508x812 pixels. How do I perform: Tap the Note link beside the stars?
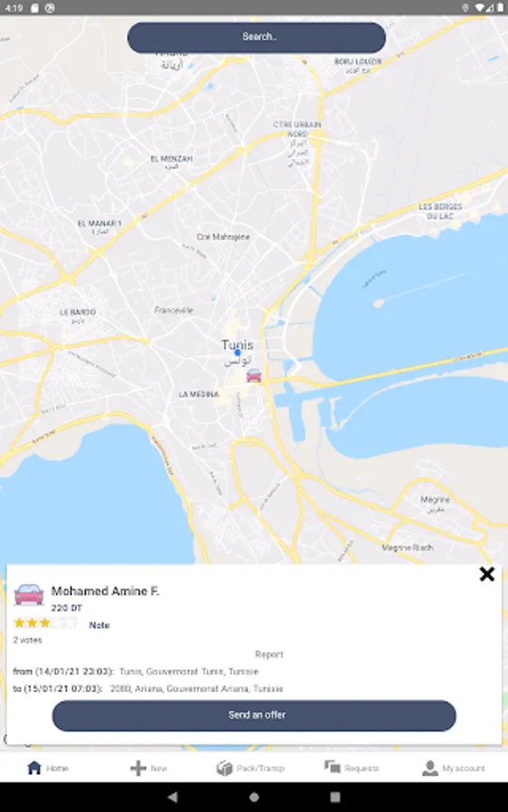tap(99, 625)
